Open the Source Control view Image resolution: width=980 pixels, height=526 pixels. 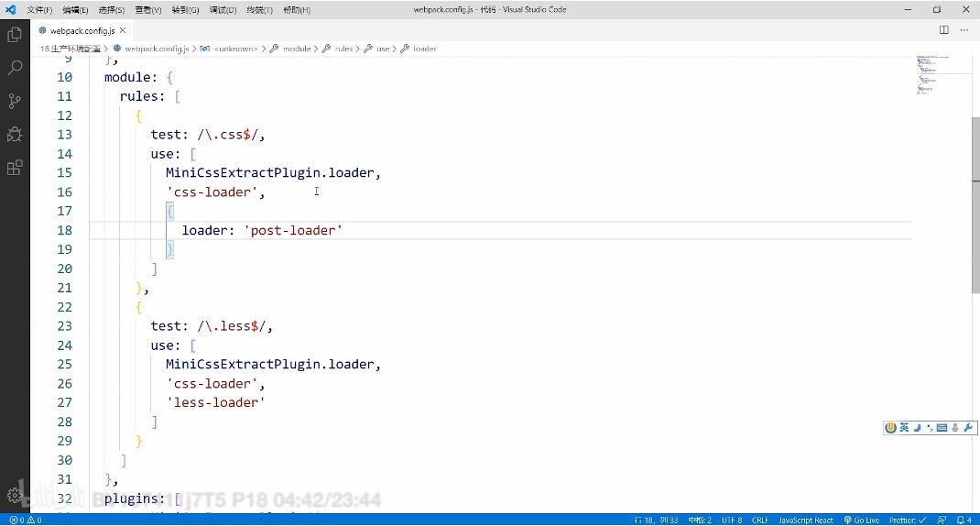coord(15,101)
